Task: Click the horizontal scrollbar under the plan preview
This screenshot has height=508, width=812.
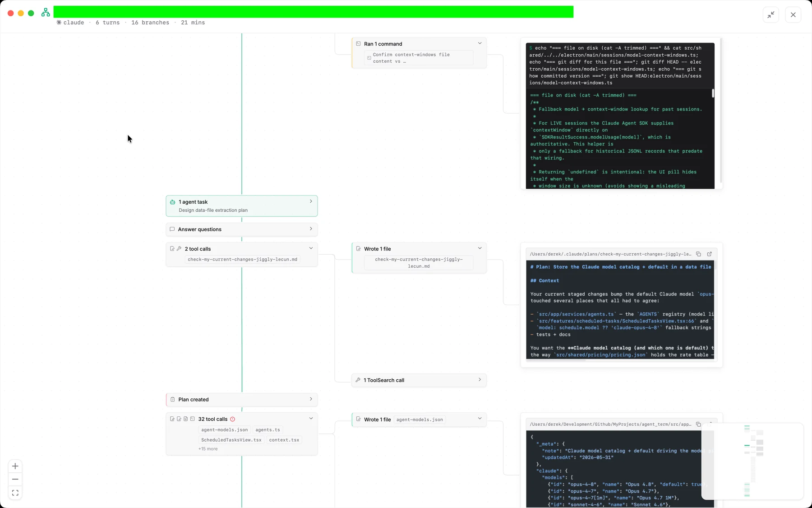Action: pyautogui.click(x=556, y=360)
